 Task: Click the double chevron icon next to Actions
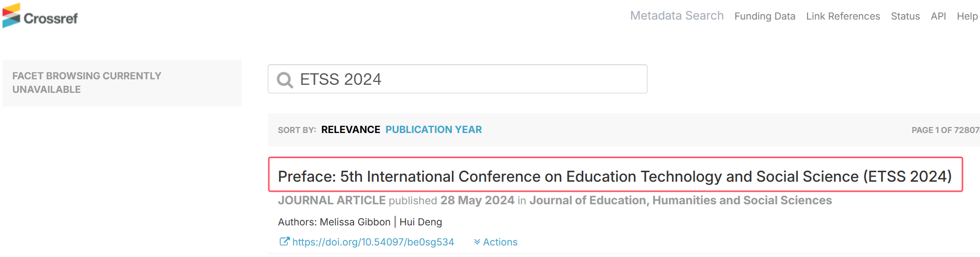477,242
